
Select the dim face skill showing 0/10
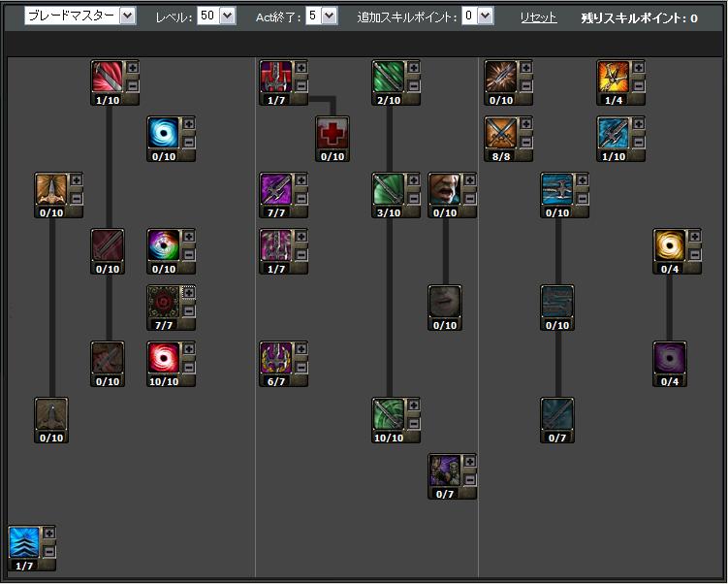pos(444,302)
